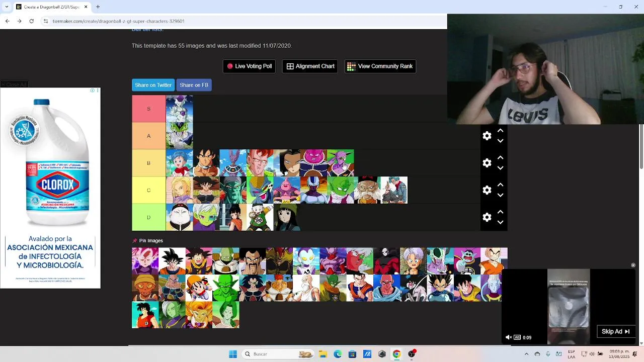This screenshot has height=362, width=644.
Task: Click the browser forward arrow
Action: [x=19, y=21]
